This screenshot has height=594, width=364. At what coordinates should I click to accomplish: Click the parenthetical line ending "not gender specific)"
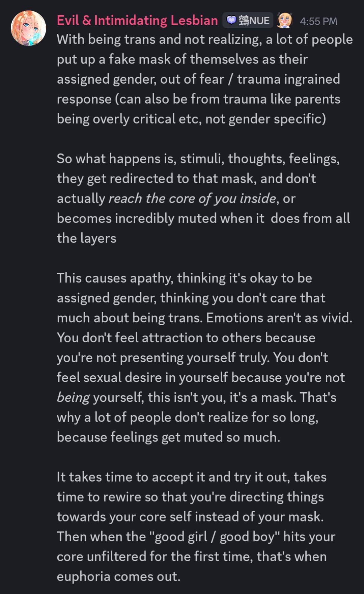(x=191, y=119)
